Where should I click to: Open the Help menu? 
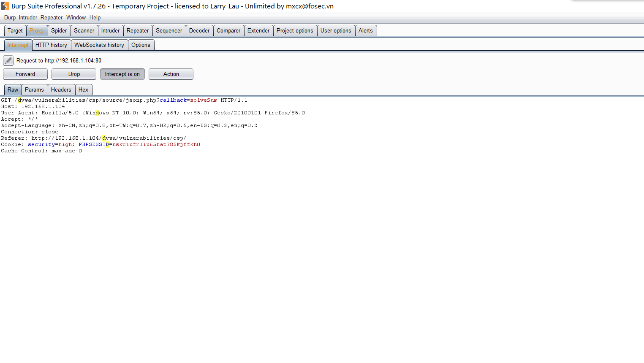click(x=95, y=18)
